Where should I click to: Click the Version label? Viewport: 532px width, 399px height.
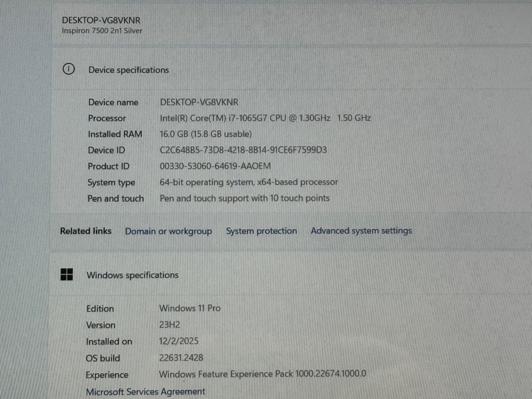(x=101, y=325)
